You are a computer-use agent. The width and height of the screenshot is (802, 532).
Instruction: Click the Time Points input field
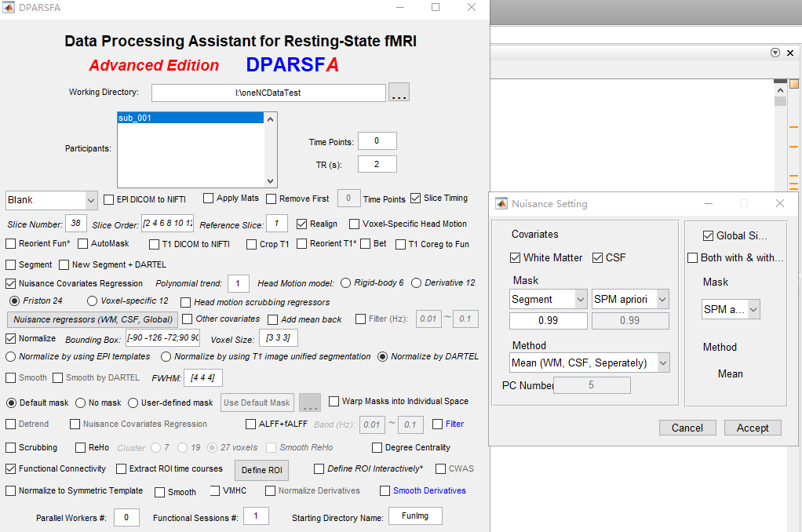377,140
